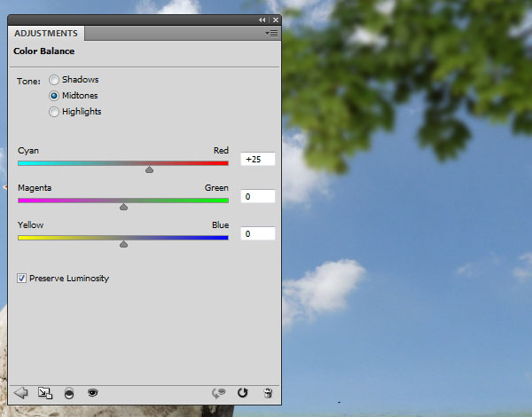Viewport: 532px width, 417px height.
Task: Collapse Adjustments panel to icons
Action: click(262, 20)
